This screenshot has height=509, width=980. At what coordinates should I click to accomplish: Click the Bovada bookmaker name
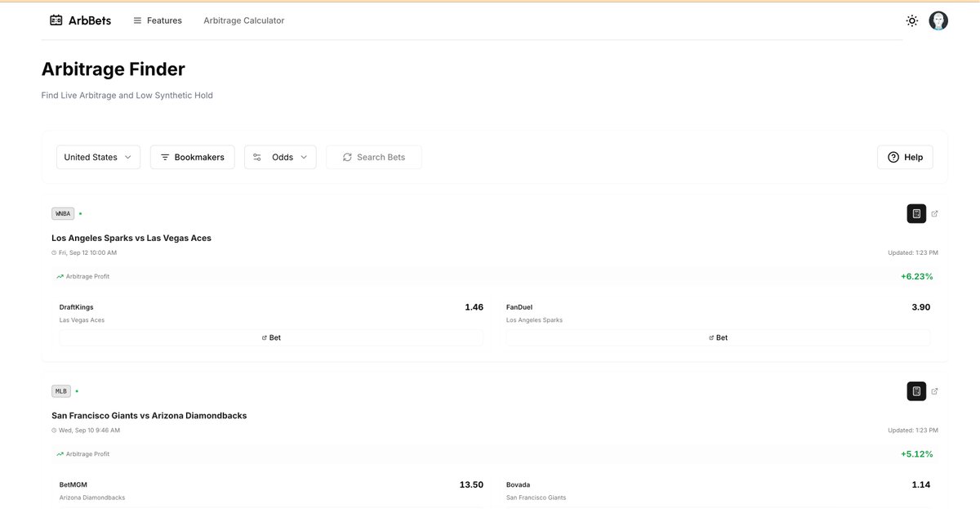pyautogui.click(x=518, y=484)
